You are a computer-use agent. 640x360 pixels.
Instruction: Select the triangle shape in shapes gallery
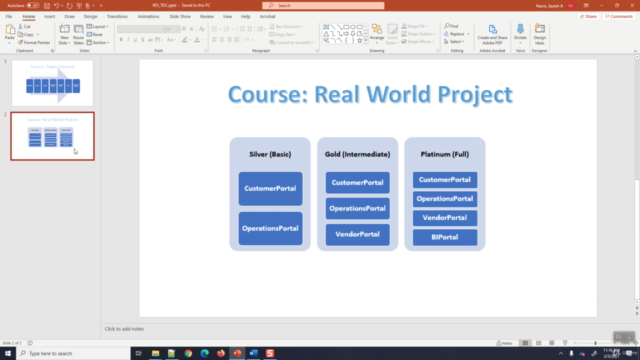(326, 34)
